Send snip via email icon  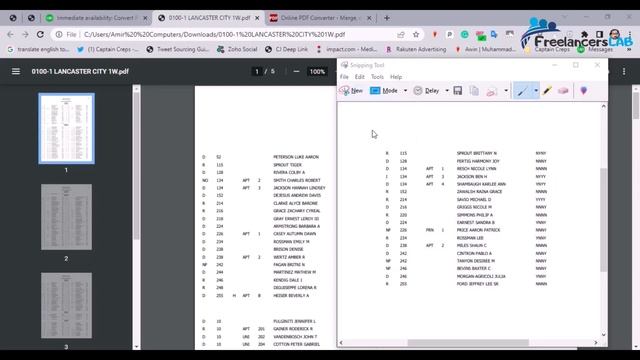coord(491,91)
